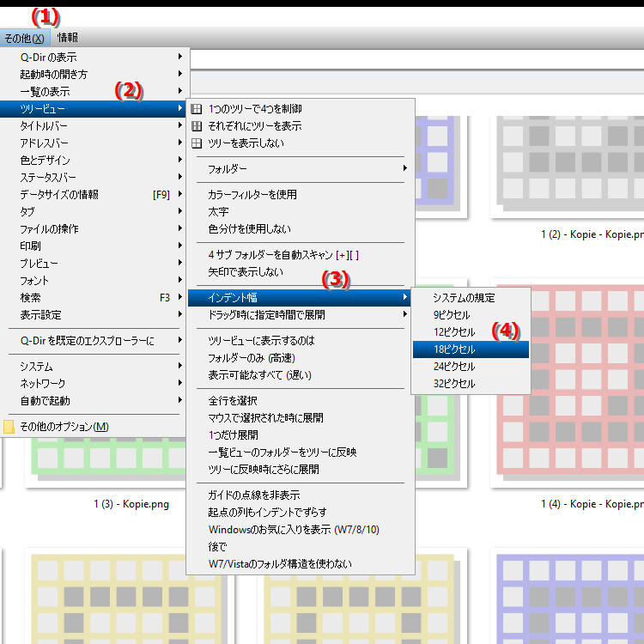This screenshot has width=644, height=644.
Task: Toggle ガイドの点線を非表示
Action: pyautogui.click(x=301, y=495)
